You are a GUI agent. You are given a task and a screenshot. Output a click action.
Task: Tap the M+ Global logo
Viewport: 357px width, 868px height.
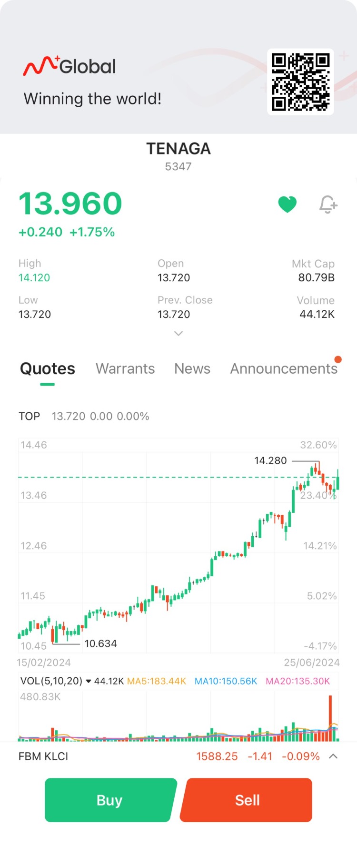coord(69,66)
